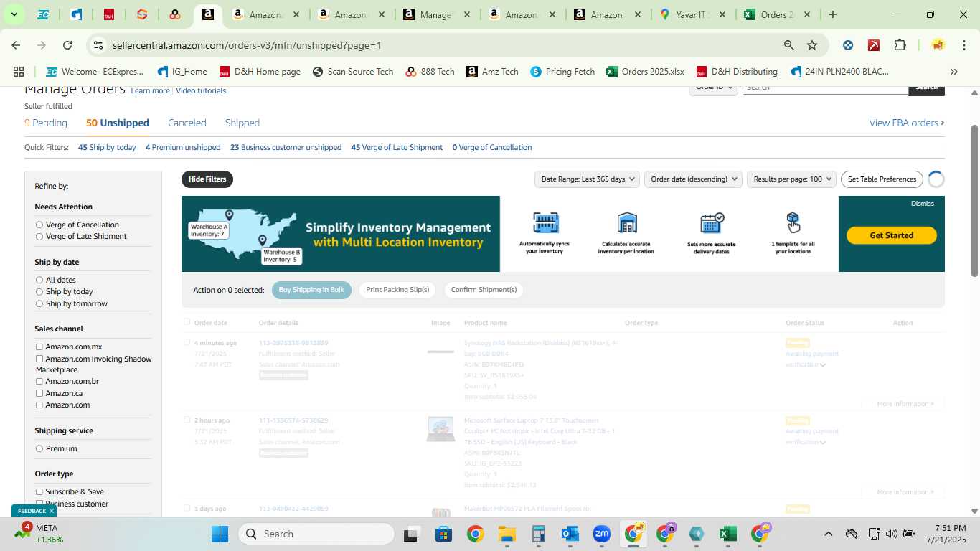The height and width of the screenshot is (551, 980).
Task: Select Premium shipping service radio
Action: coord(39,448)
